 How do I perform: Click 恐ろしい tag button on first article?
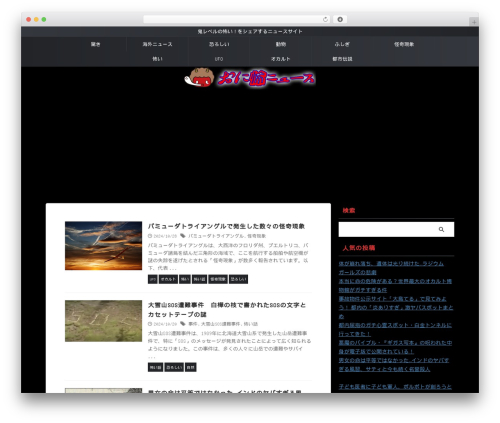click(238, 279)
